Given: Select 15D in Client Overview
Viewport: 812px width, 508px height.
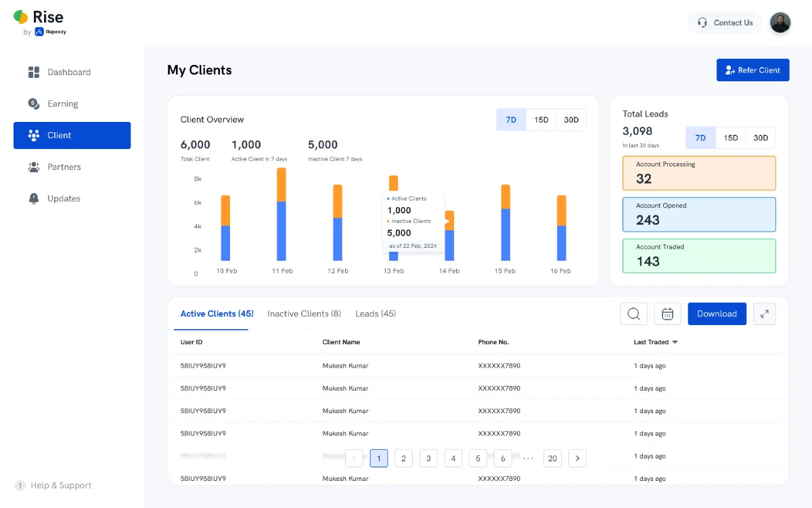Looking at the screenshot, I should 541,120.
